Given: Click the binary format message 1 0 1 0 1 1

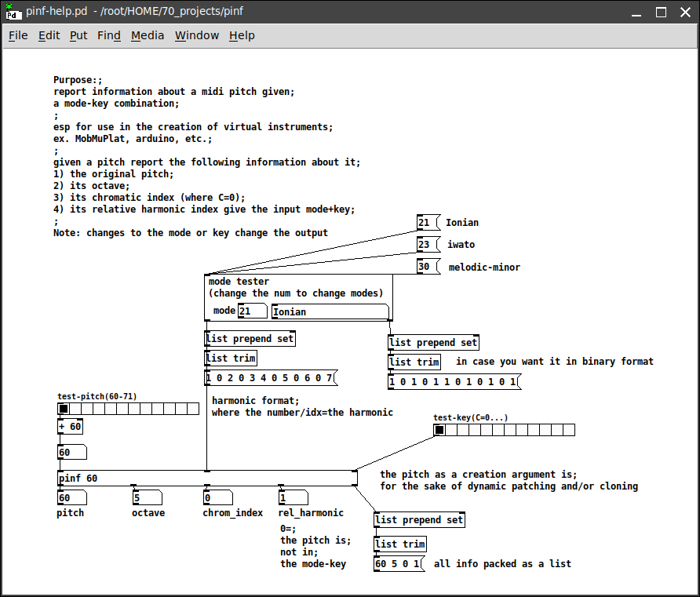Looking at the screenshot, I should [x=454, y=382].
